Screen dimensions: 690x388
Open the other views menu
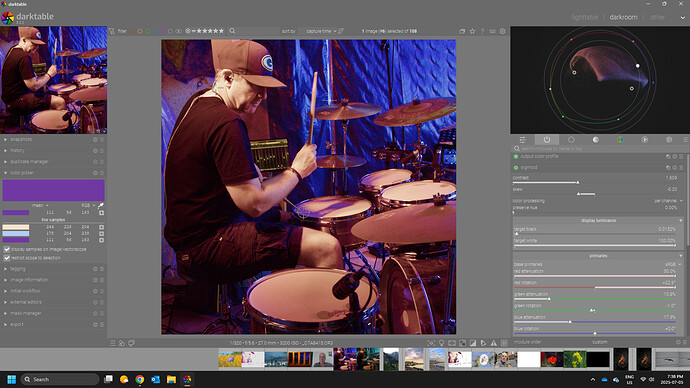pos(657,17)
